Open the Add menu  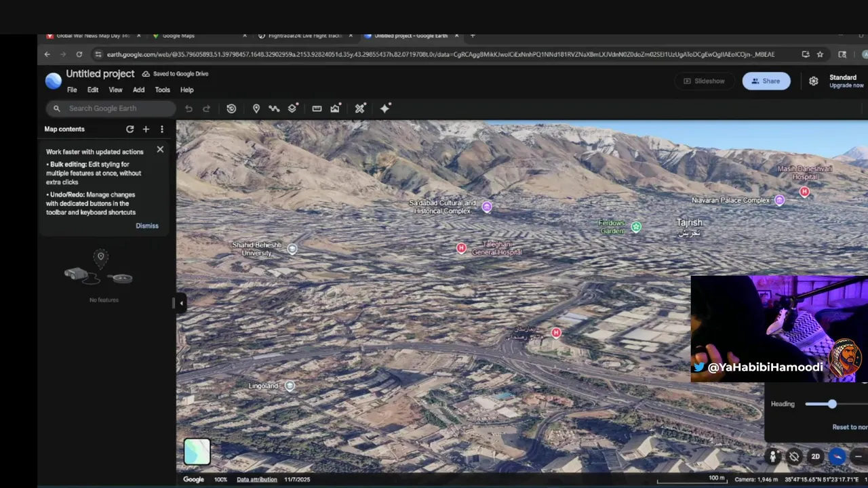pyautogui.click(x=139, y=89)
